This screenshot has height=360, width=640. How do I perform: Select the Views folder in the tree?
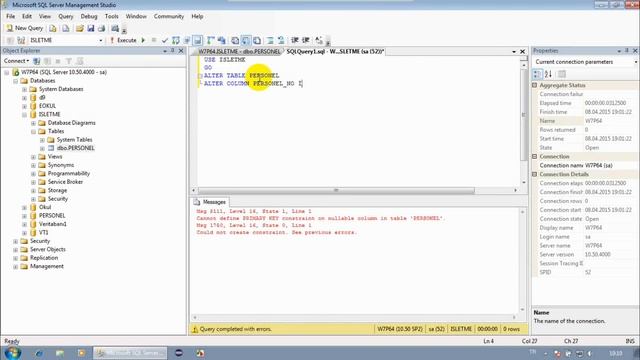point(55,157)
